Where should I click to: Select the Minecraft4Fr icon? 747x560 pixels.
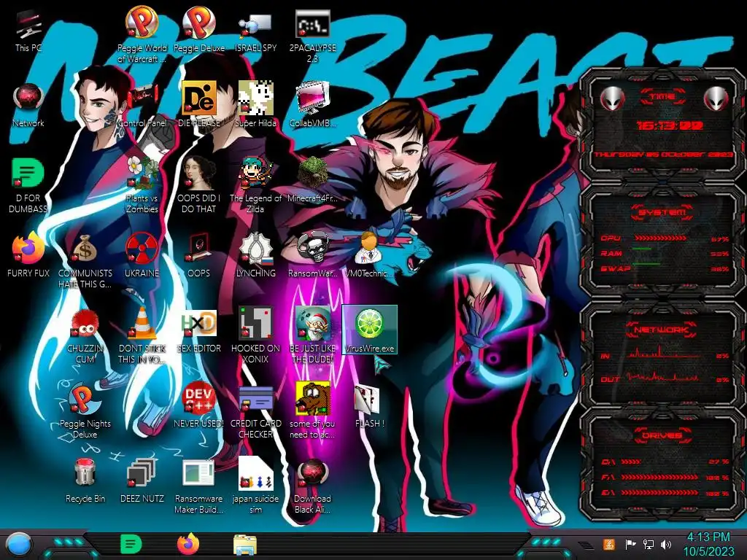[312, 180]
